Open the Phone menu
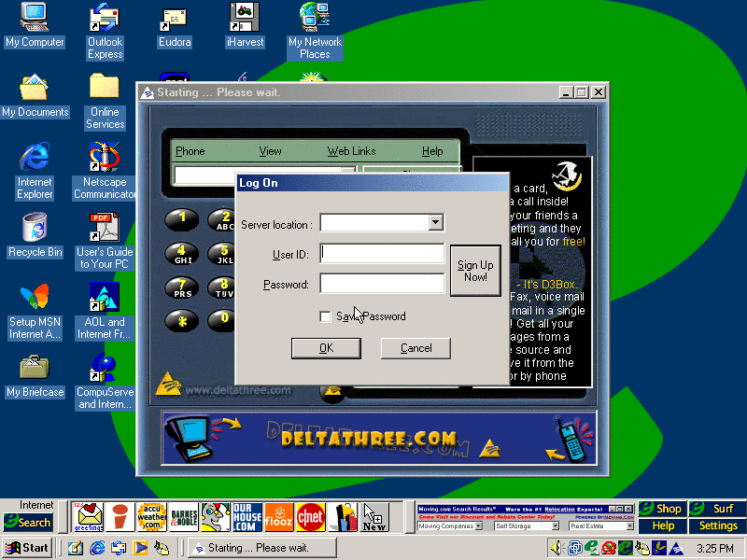The width and height of the screenshot is (747, 560). 190,151
